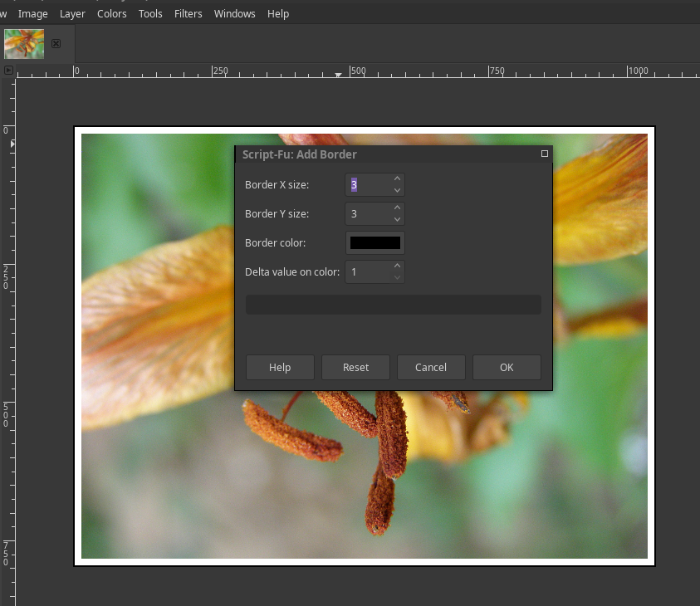Click the Border X size input field
The height and width of the screenshot is (606, 700).
[x=369, y=185]
